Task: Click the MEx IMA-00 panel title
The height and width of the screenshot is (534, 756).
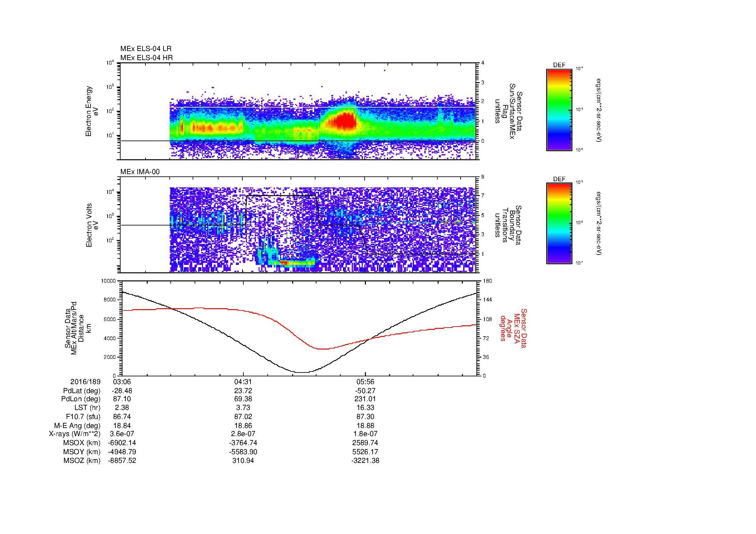Action: tap(140, 172)
